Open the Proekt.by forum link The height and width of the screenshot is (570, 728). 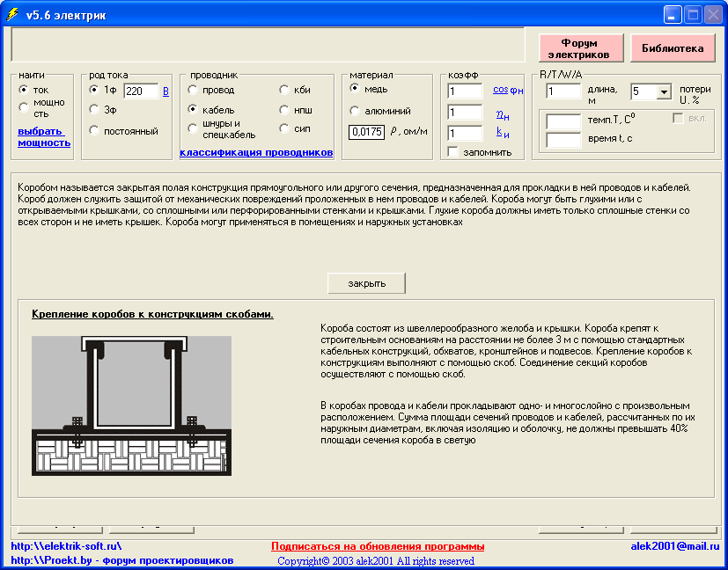pos(122,560)
